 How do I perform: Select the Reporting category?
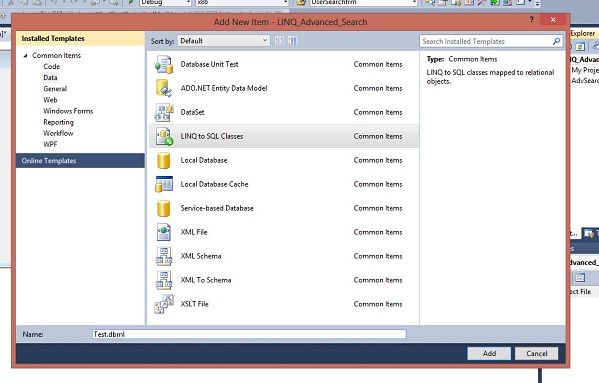pos(58,122)
